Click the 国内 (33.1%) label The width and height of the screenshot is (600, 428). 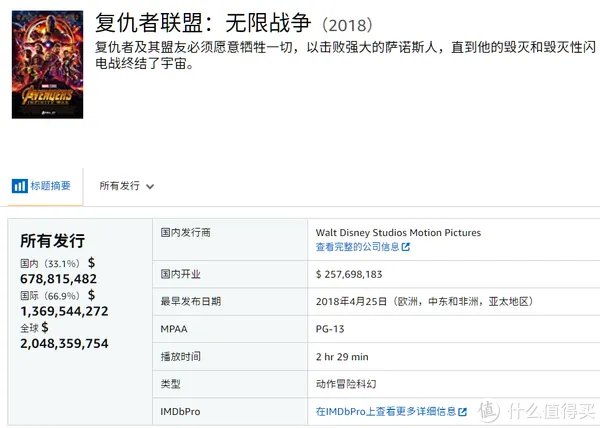tap(50, 264)
